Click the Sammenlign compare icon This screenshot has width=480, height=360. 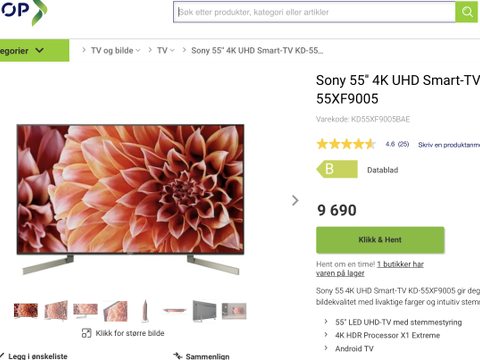178,356
